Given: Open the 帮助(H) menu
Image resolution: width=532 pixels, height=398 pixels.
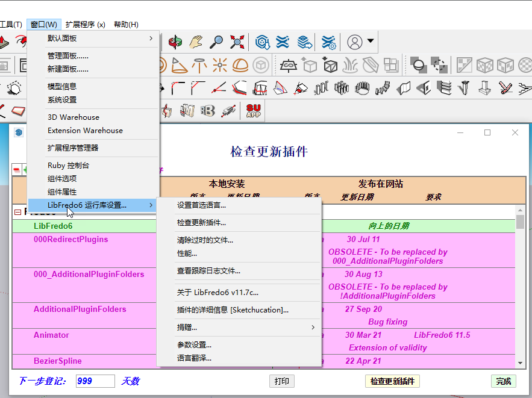Looking at the screenshot, I should pyautogui.click(x=126, y=25).
